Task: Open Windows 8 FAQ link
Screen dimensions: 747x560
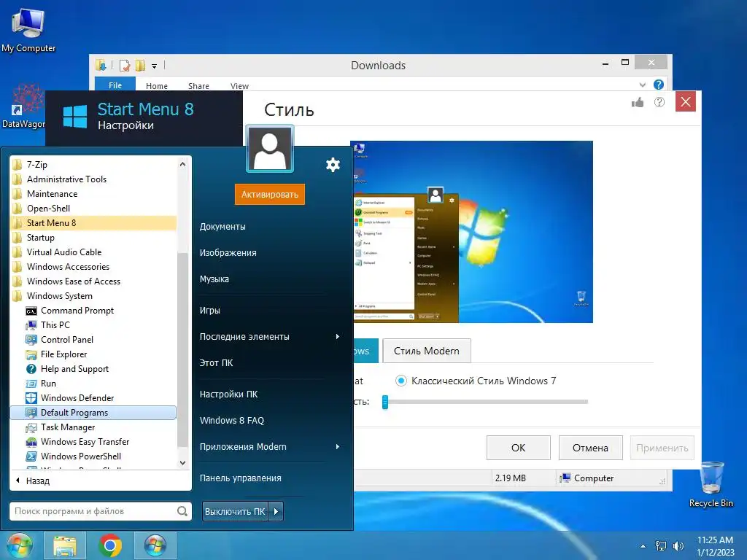Action: click(x=231, y=421)
